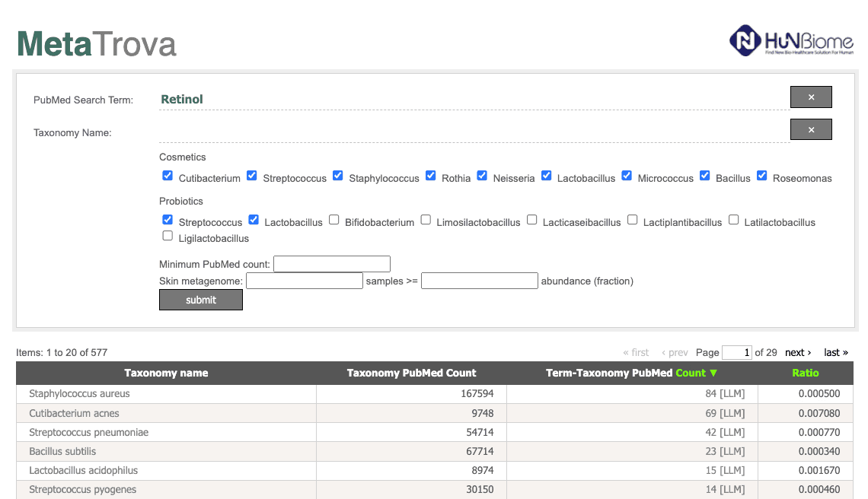The height and width of the screenshot is (499, 868).
Task: Enable the Bifidobacterium probiotics checkbox
Action: click(333, 220)
